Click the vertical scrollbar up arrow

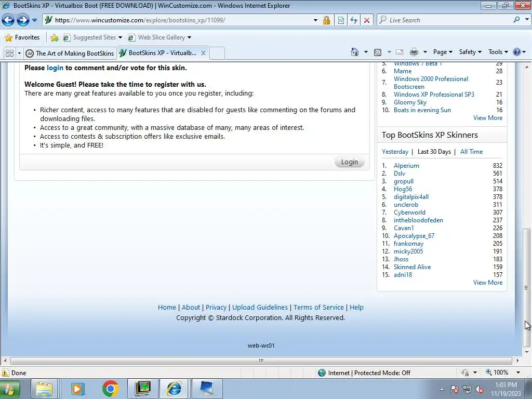pyautogui.click(x=527, y=67)
